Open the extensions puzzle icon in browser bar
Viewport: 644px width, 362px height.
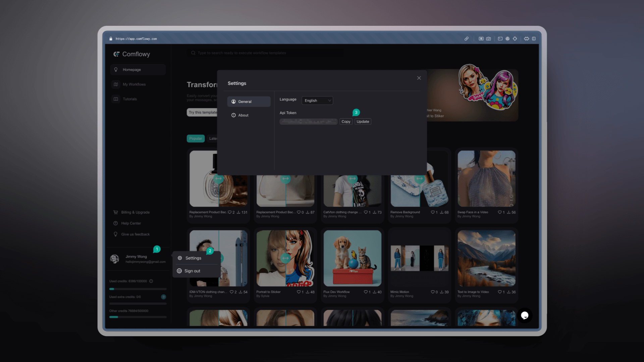pyautogui.click(x=527, y=39)
